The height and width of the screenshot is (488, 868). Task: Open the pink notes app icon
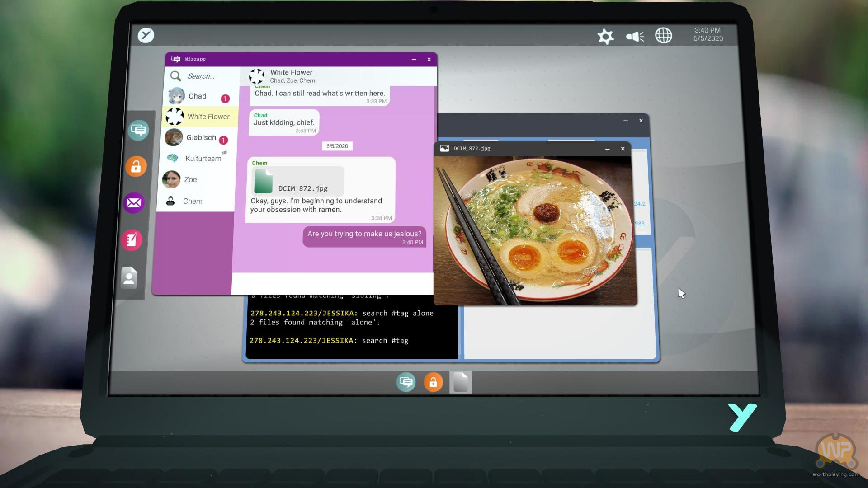[132, 240]
